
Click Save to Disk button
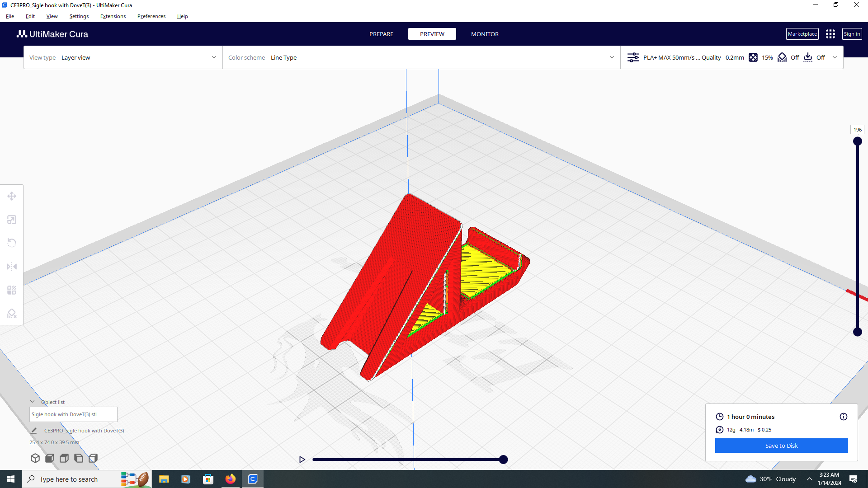[782, 446]
